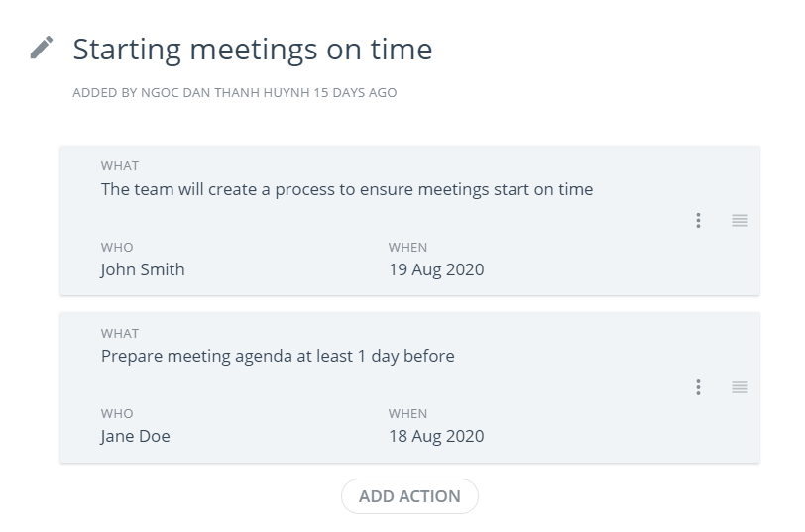Viewport: 805px width, 532px height.
Task: Grab reorder handle on John Smith's action
Action: click(739, 220)
